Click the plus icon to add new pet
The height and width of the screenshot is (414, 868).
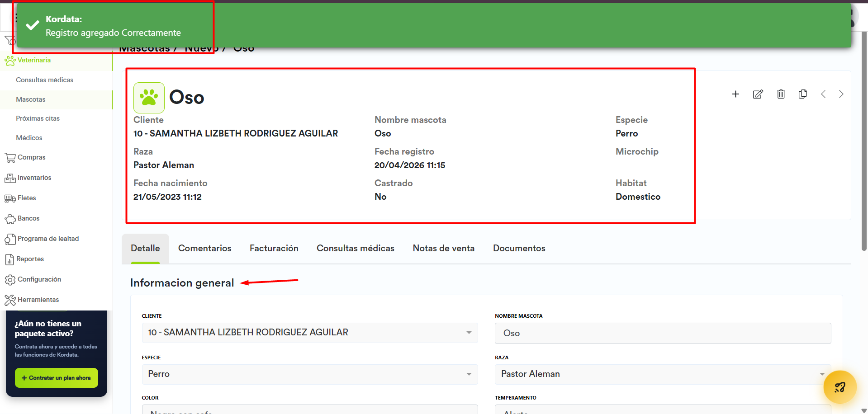pos(735,94)
